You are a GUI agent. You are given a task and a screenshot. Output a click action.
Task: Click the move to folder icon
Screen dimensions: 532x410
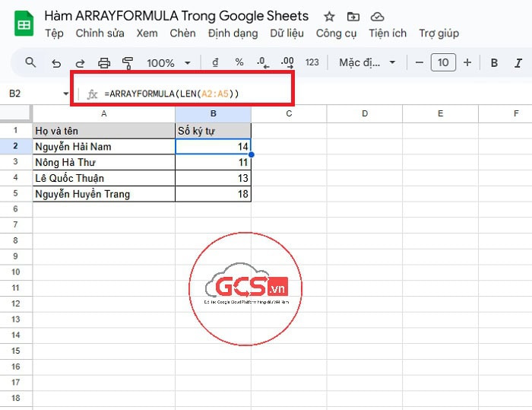(x=353, y=17)
